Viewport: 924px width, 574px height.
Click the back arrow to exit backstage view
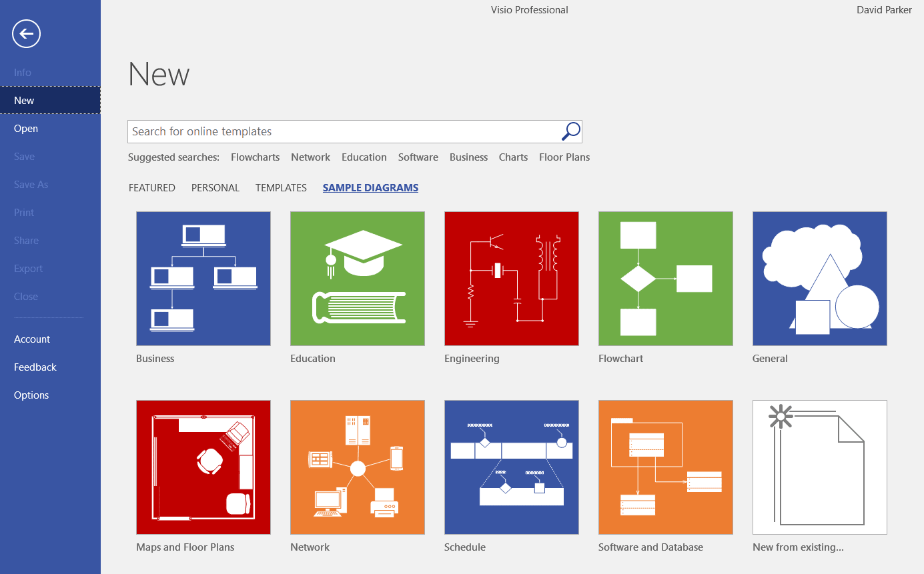point(25,33)
